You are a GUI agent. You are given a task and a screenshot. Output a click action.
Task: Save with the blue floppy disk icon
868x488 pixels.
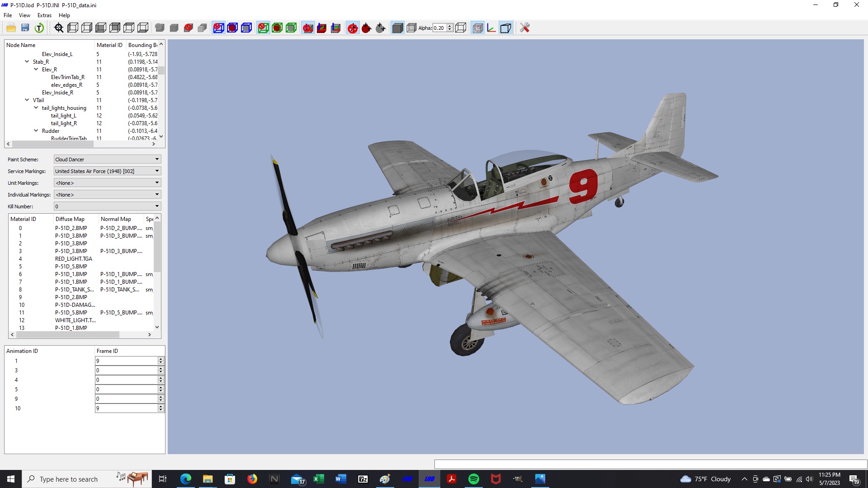click(25, 28)
